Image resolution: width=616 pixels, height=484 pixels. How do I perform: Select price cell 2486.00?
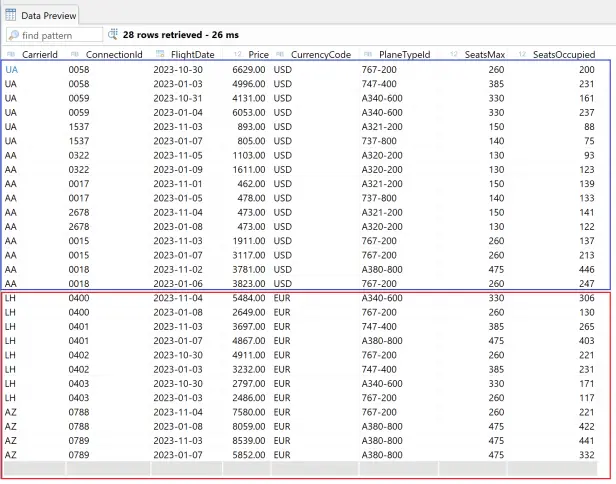point(249,398)
